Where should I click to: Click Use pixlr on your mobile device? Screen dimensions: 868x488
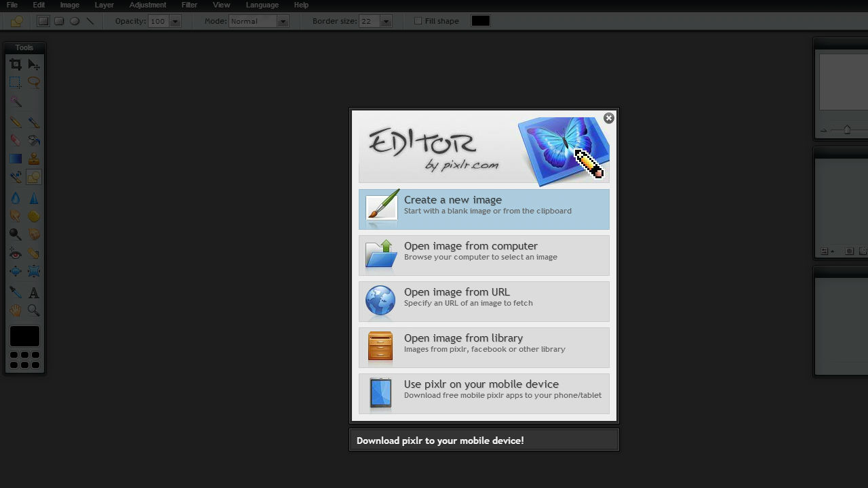point(484,394)
